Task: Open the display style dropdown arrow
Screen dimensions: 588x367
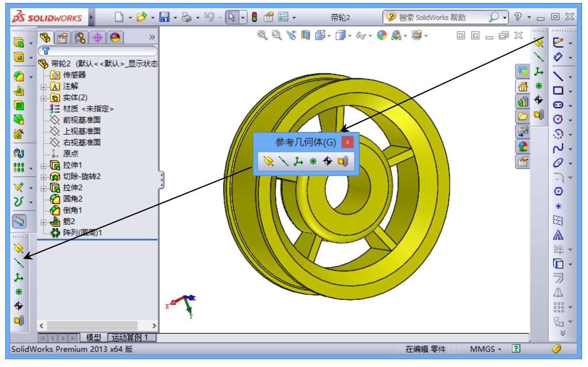Action: coord(350,36)
